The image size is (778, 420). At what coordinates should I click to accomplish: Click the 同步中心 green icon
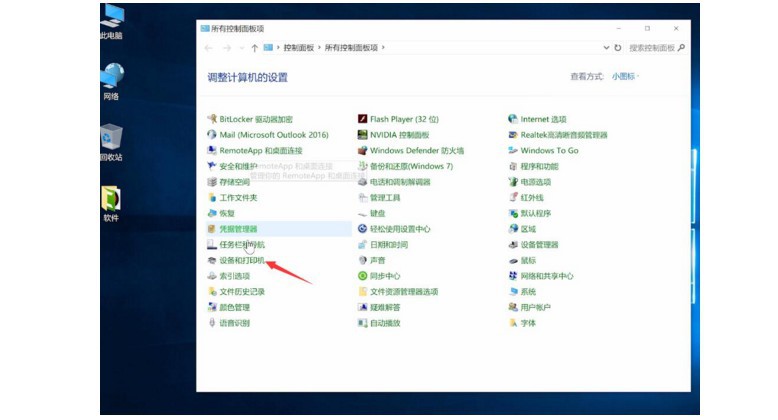(x=363, y=276)
